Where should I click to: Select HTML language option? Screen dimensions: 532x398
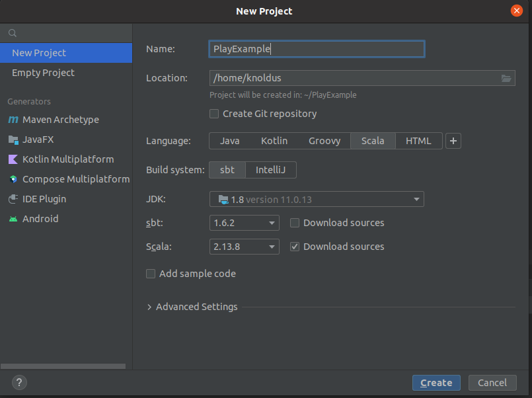(x=418, y=141)
